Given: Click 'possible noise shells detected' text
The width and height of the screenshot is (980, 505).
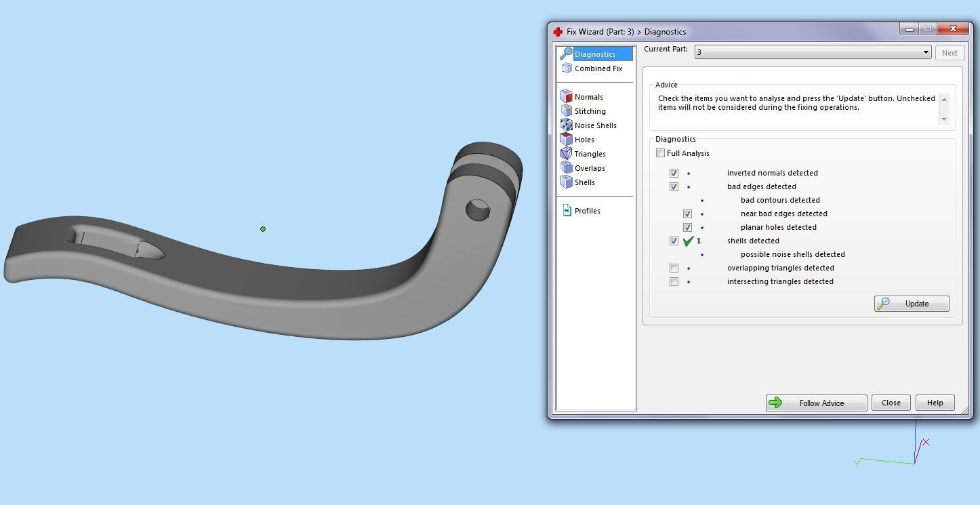Looking at the screenshot, I should [x=793, y=254].
